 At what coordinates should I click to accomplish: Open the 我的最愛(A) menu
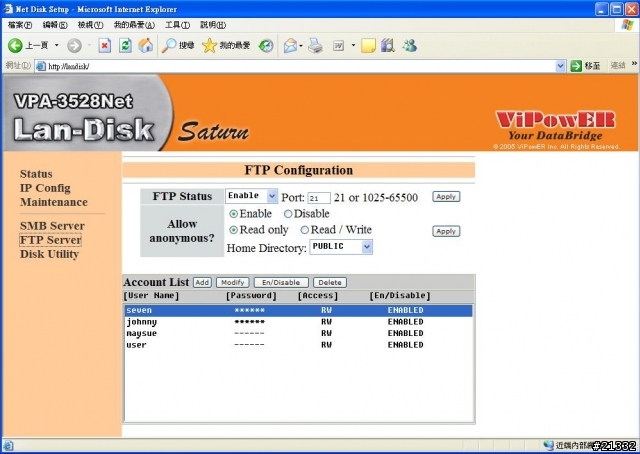click(x=134, y=25)
